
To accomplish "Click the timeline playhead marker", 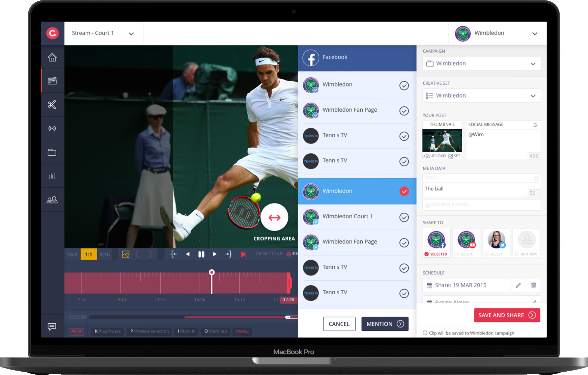I will [212, 272].
